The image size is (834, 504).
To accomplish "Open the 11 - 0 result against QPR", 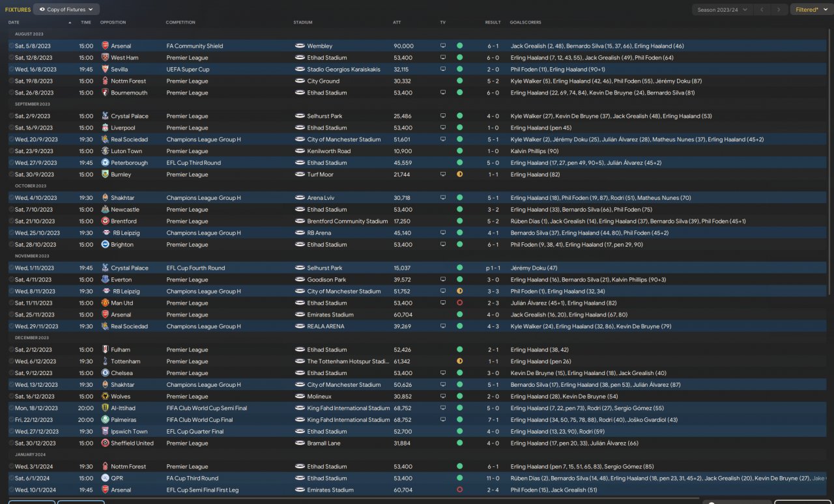I will tap(493, 479).
